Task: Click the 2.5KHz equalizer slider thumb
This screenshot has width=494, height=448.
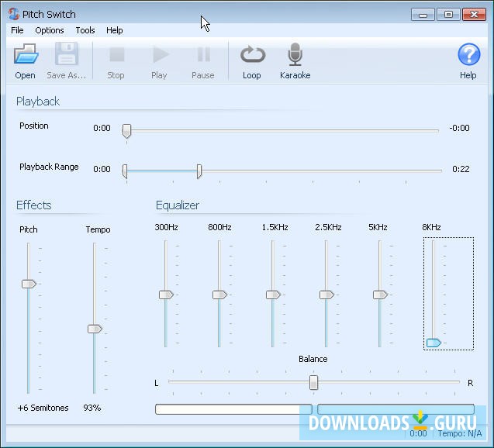Action: pyautogui.click(x=327, y=295)
